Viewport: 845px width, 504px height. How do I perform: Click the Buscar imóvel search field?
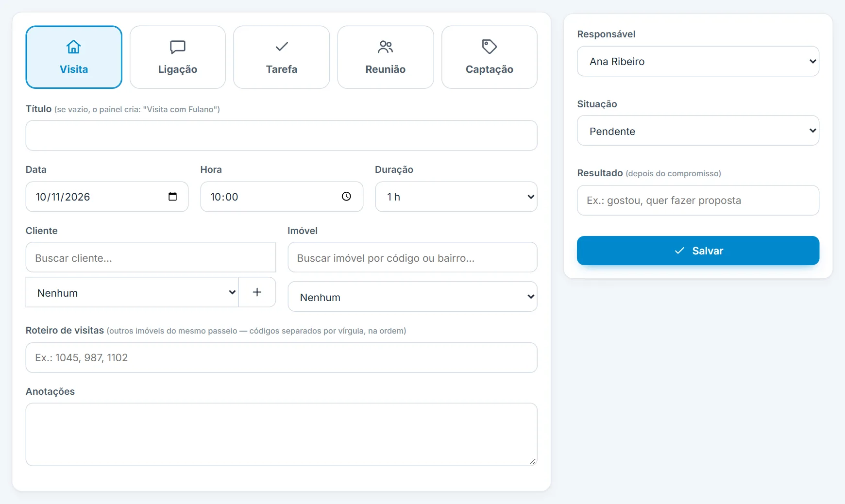(x=413, y=257)
